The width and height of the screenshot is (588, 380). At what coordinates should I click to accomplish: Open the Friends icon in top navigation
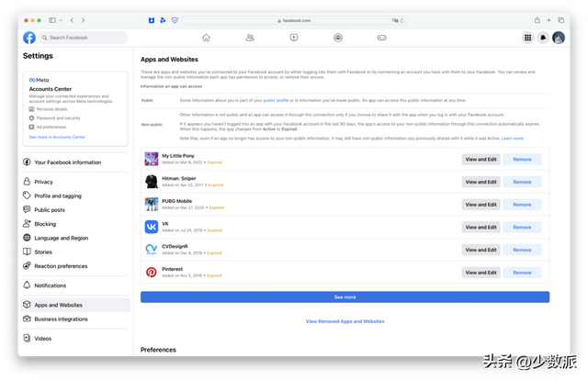250,38
